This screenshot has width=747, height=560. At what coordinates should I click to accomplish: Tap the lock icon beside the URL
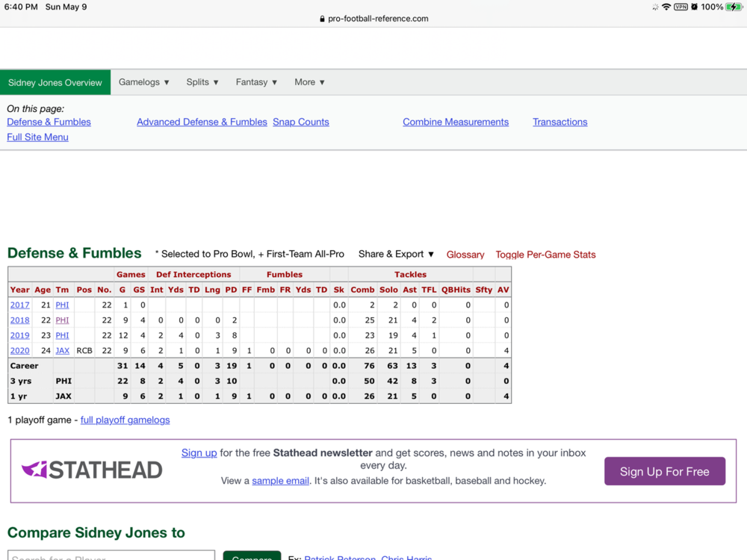pos(322,19)
